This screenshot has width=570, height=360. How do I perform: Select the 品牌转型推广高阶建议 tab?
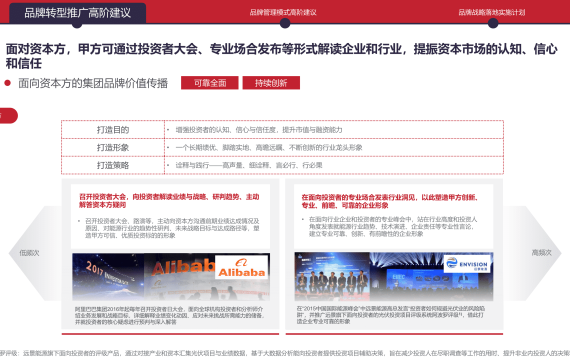77,13
